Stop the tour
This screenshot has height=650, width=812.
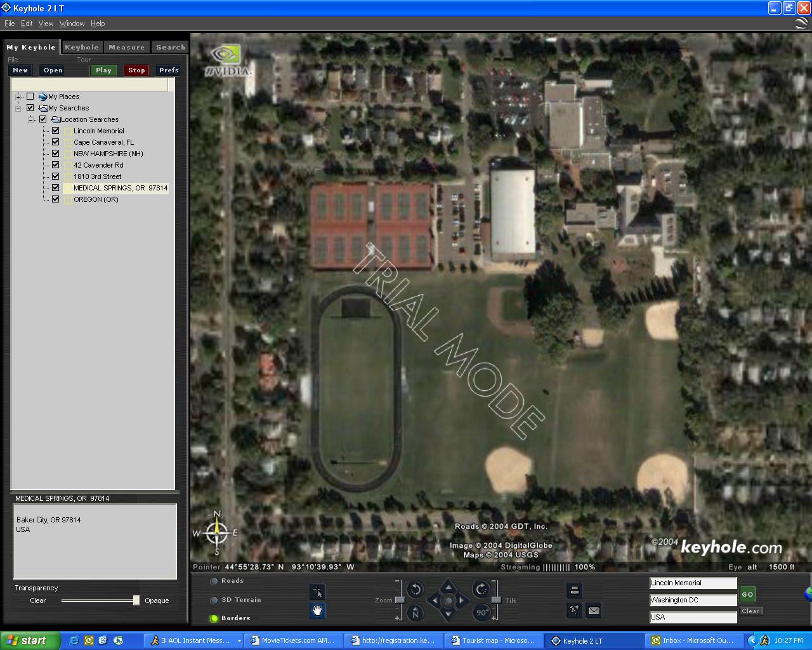click(136, 70)
